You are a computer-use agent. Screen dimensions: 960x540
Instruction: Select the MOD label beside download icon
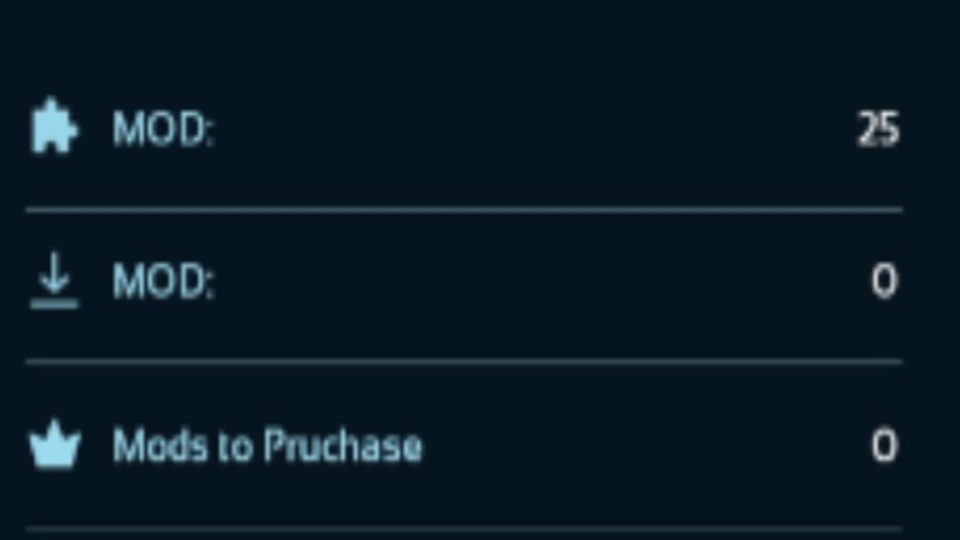tap(163, 284)
